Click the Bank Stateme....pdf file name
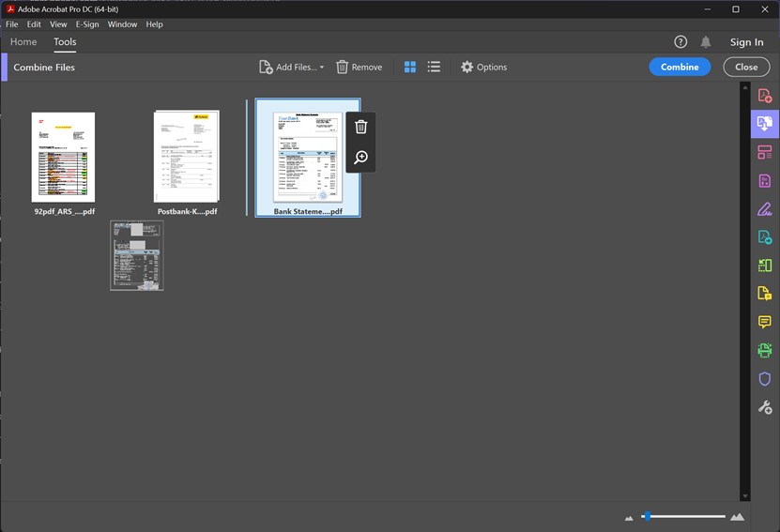This screenshot has width=780, height=532. coord(308,211)
